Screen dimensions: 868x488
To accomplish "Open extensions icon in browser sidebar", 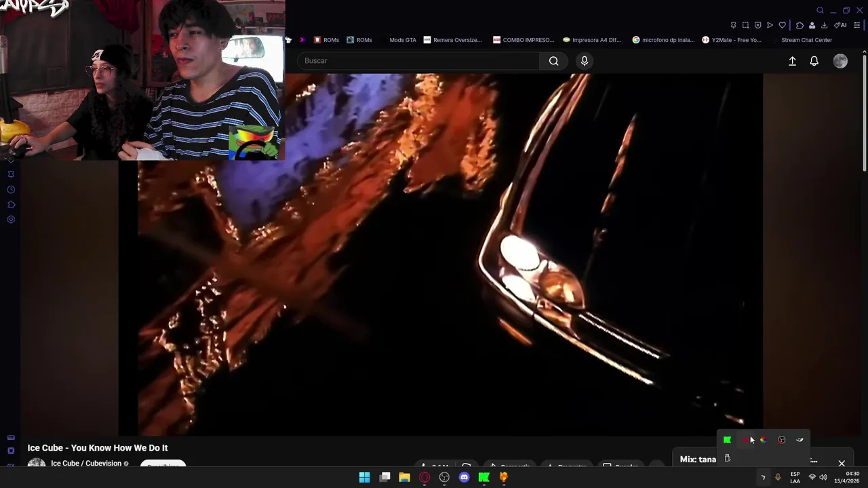I will click(11, 205).
